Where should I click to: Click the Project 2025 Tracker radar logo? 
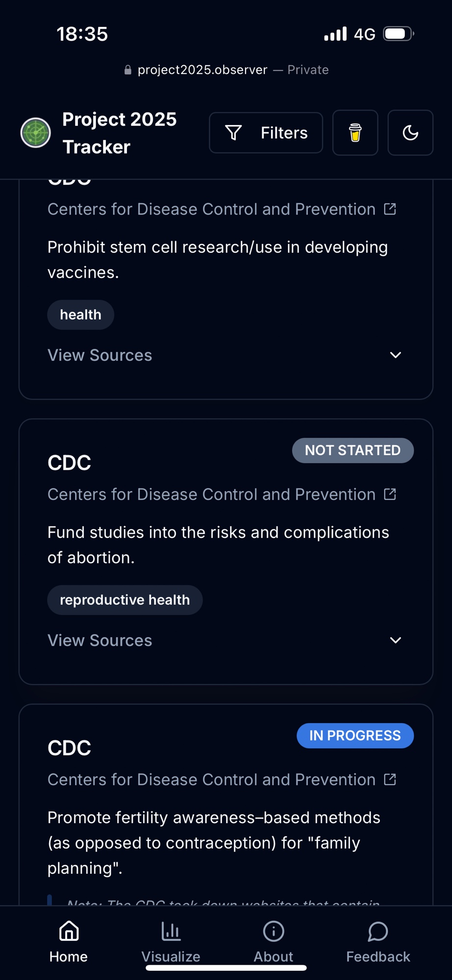(x=35, y=133)
